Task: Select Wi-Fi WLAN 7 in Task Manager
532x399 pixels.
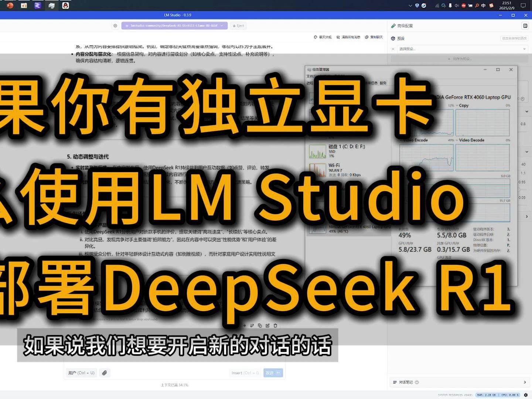Action: tap(347, 170)
